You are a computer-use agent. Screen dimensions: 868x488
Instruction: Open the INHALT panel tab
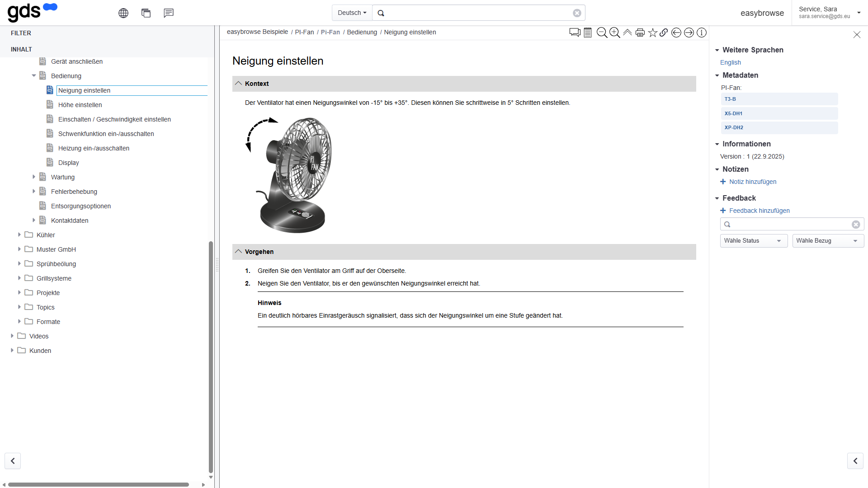[21, 49]
